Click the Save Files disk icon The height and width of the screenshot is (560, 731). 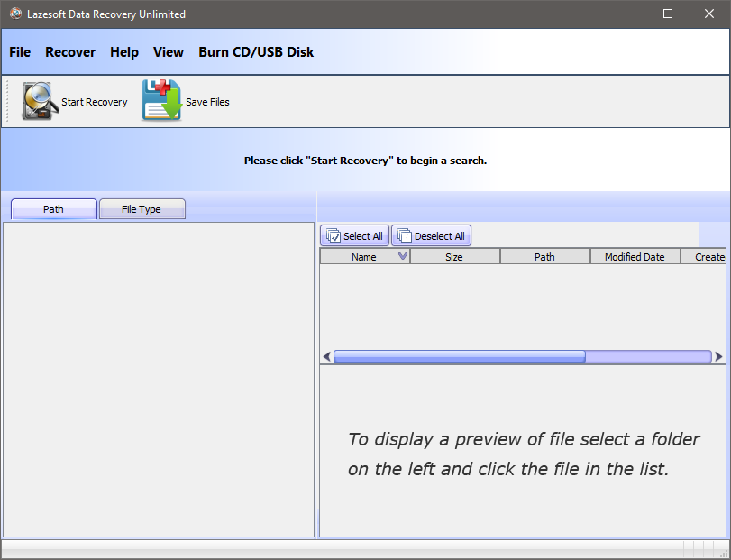coord(161,101)
